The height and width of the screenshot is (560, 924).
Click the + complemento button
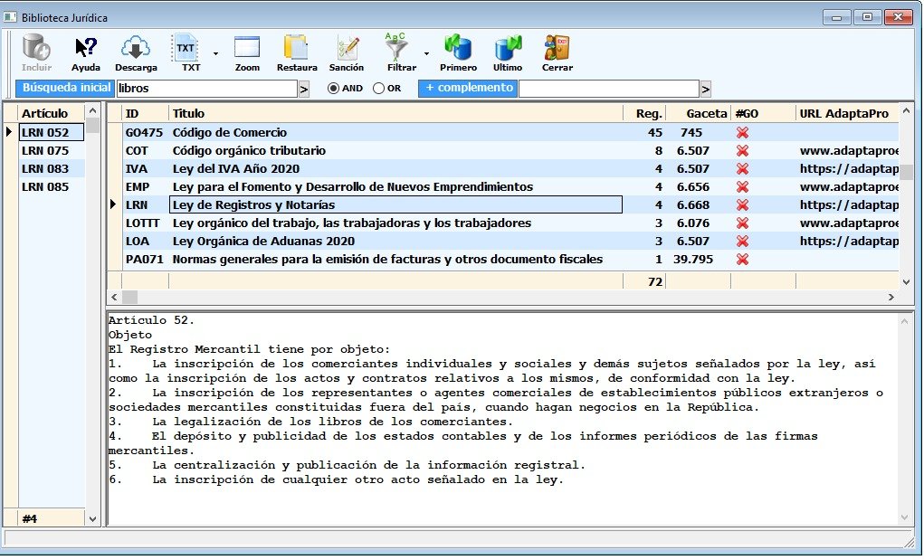coord(467,89)
